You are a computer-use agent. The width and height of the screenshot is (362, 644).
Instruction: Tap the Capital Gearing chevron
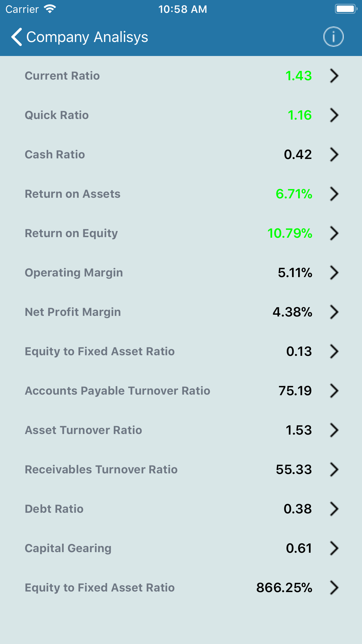pos(334,548)
